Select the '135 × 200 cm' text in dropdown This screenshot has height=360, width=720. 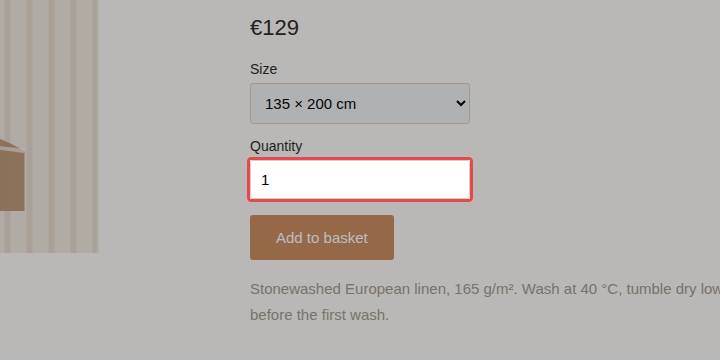click(310, 104)
